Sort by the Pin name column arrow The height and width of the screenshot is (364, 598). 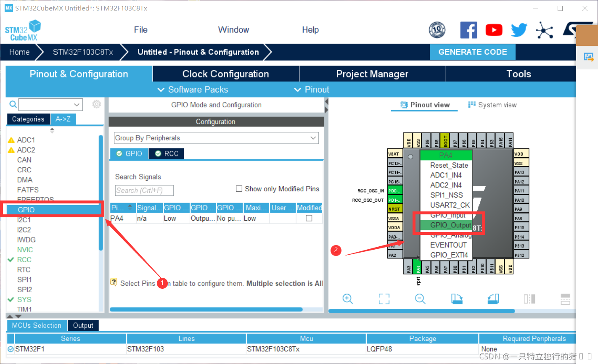click(130, 207)
